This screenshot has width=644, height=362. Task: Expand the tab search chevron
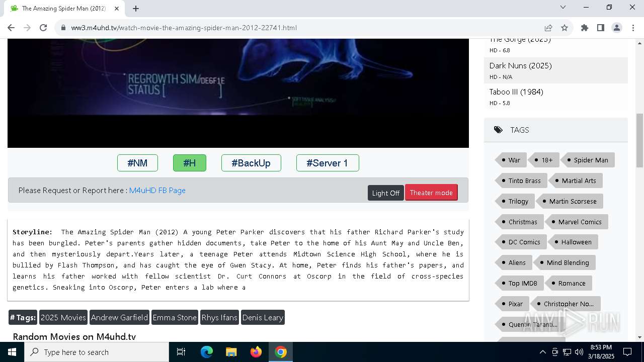click(x=563, y=7)
